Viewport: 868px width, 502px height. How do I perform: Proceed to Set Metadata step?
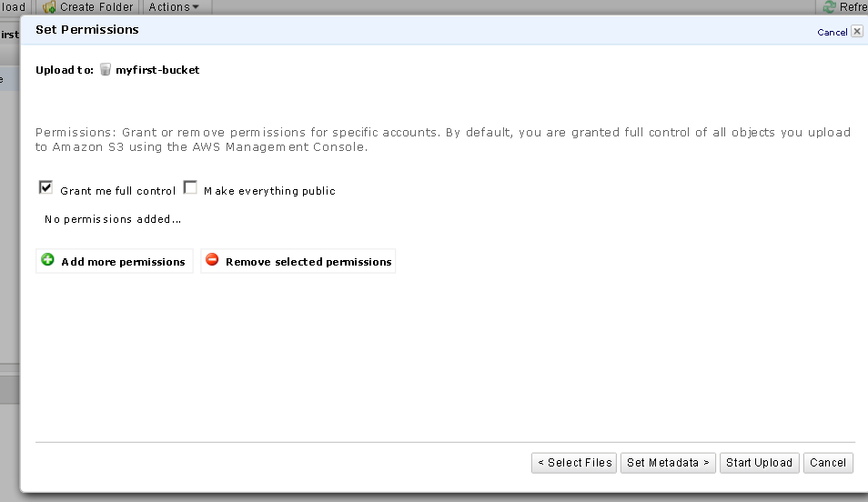[x=670, y=463]
